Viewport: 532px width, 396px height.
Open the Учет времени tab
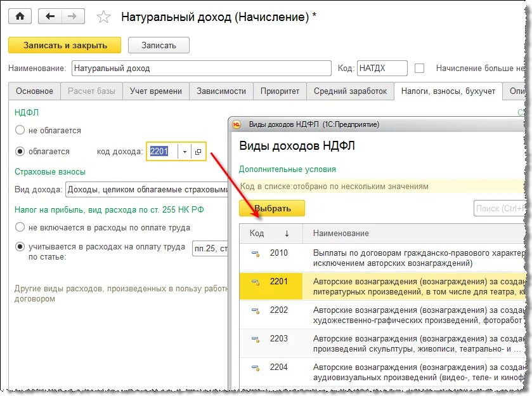click(x=156, y=91)
